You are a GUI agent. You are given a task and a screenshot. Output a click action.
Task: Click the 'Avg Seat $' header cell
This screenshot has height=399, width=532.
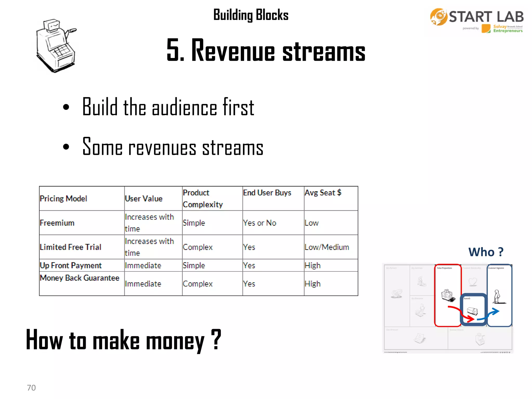point(331,198)
